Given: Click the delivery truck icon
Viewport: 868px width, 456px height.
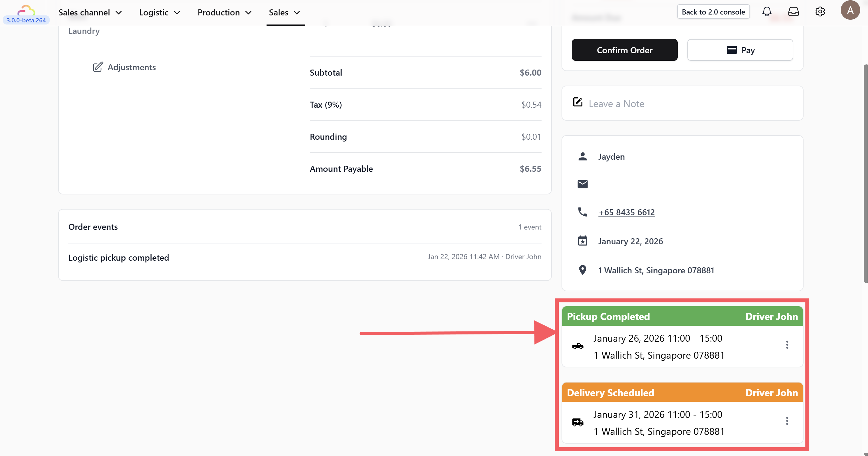Looking at the screenshot, I should tap(578, 422).
